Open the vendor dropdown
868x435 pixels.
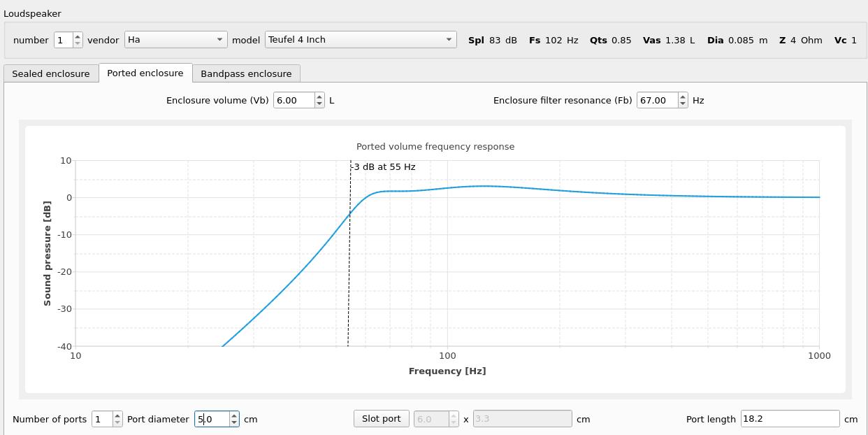click(175, 40)
